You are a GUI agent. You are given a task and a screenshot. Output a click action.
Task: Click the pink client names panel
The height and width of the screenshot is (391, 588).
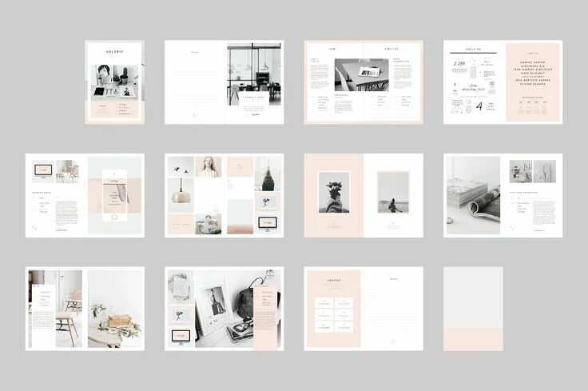point(533,82)
